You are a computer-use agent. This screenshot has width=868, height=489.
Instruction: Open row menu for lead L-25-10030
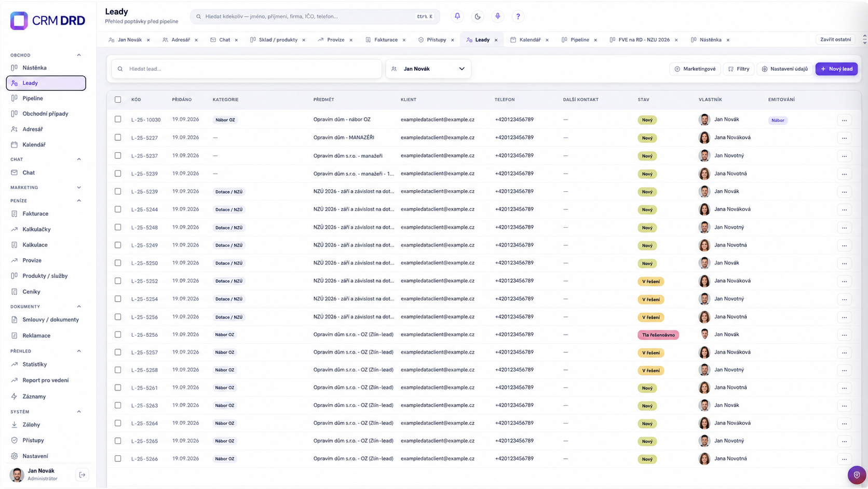(845, 120)
